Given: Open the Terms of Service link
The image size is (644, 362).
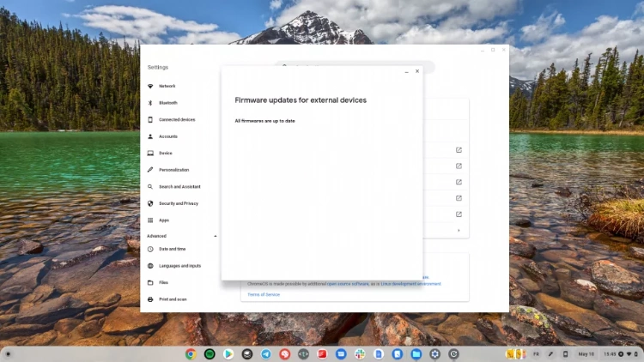Looking at the screenshot, I should click(264, 294).
